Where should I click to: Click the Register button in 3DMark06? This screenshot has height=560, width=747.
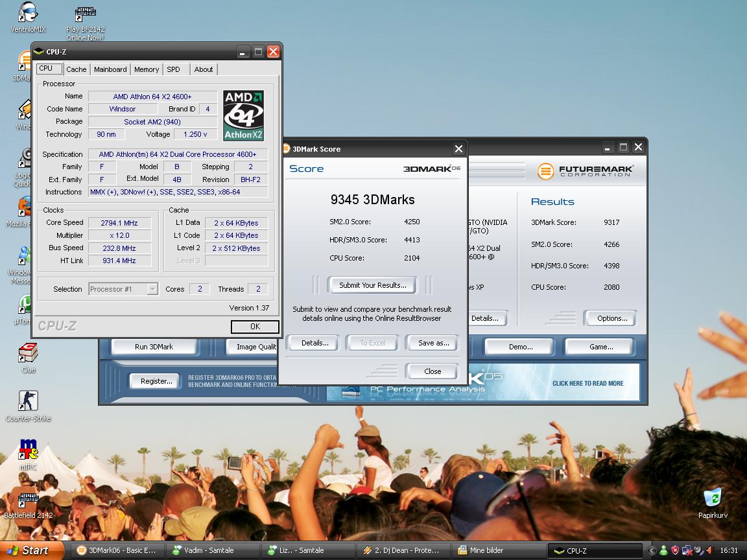(156, 381)
